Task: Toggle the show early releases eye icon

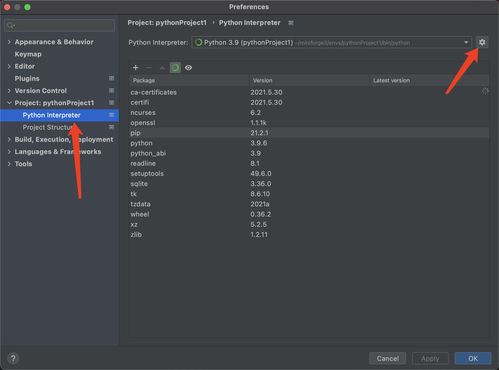Action: coord(188,68)
